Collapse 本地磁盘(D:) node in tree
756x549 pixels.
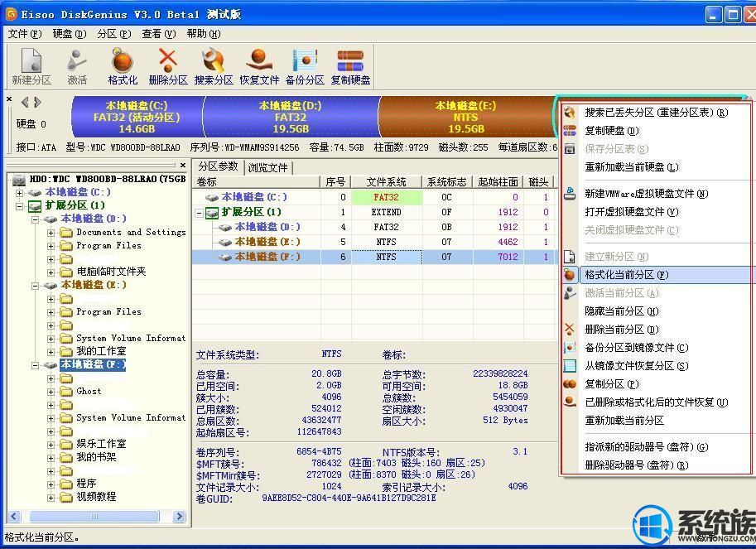tap(36, 219)
